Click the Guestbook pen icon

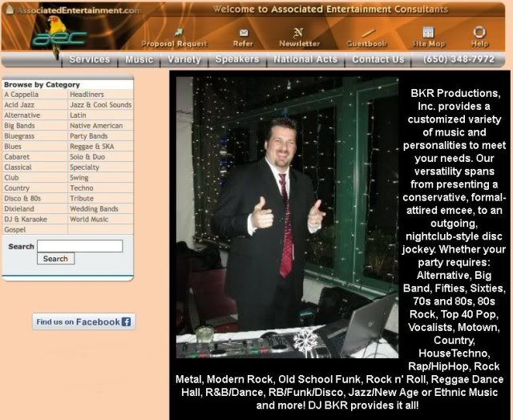(x=369, y=33)
